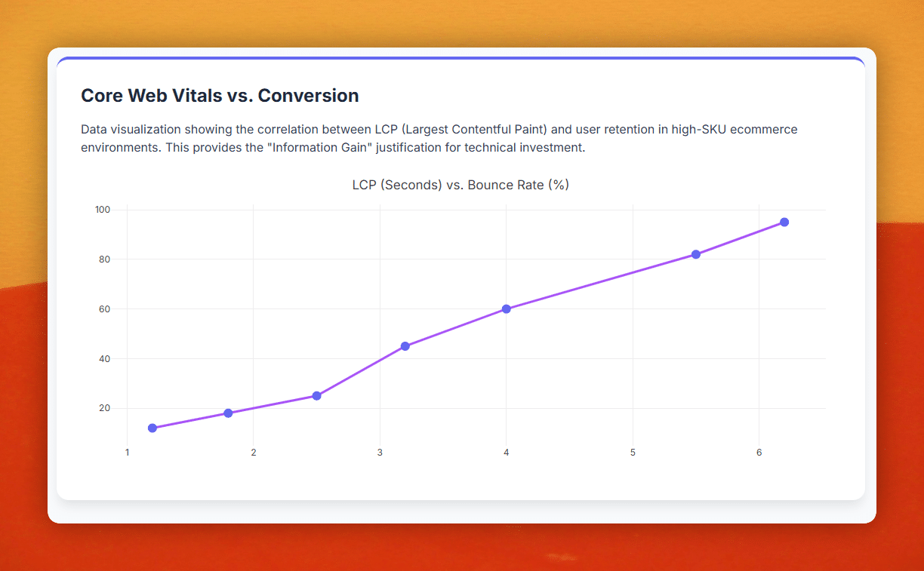Click the y-axis label 20
This screenshot has height=571, width=924.
pyautogui.click(x=105, y=408)
